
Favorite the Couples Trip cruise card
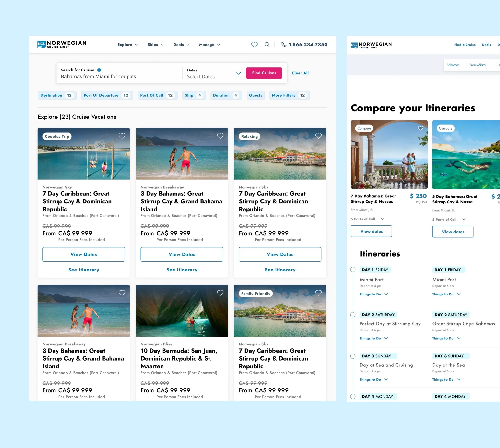tap(122, 136)
